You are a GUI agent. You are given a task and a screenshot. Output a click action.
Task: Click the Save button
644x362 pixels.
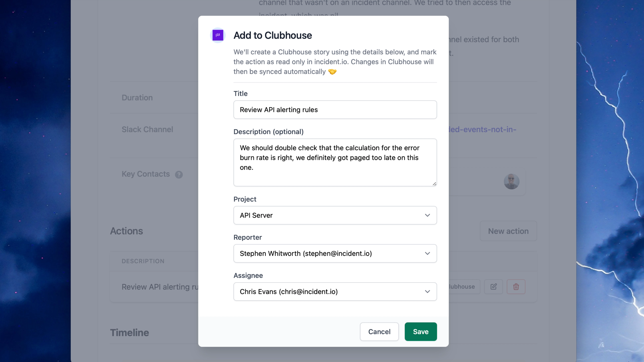[420, 331]
